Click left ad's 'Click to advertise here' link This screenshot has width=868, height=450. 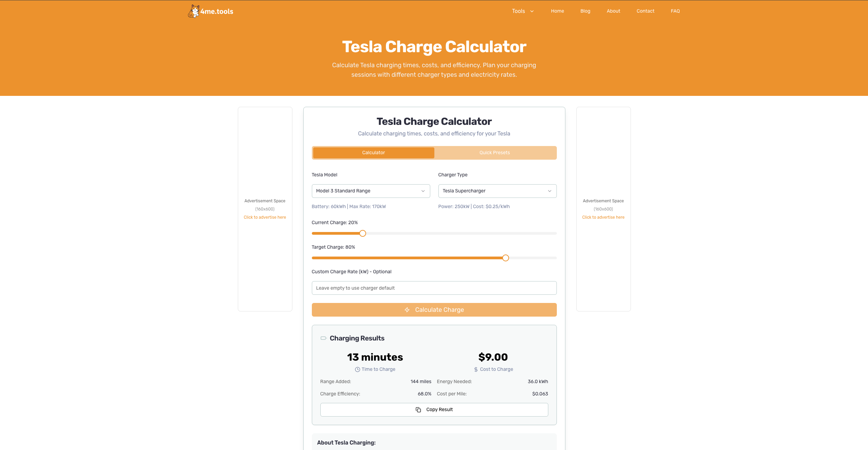(265, 217)
